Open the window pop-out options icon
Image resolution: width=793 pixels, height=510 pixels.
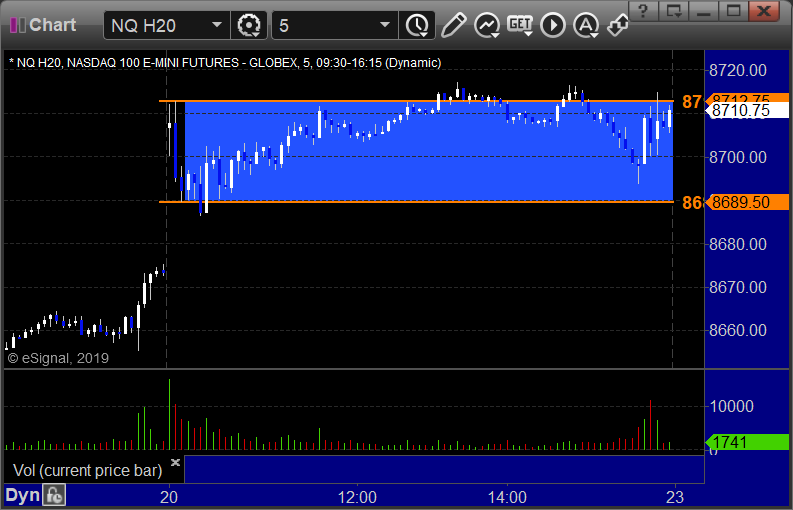coord(673,10)
